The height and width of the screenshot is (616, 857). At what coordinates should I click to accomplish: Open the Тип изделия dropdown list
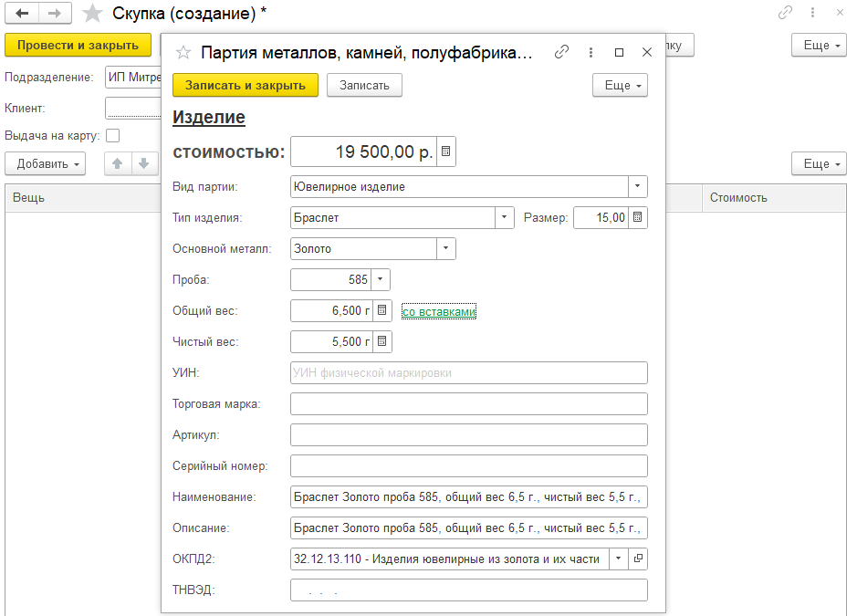pos(505,218)
